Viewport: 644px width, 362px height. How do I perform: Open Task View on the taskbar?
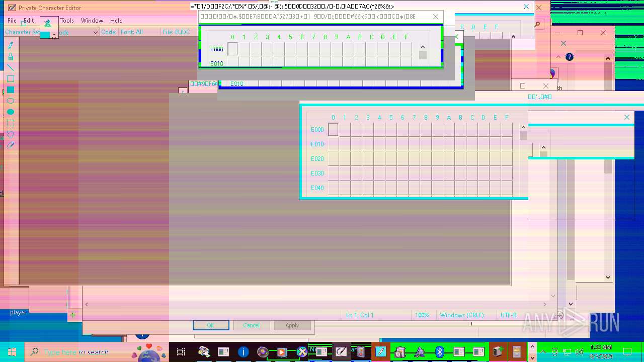(x=181, y=352)
